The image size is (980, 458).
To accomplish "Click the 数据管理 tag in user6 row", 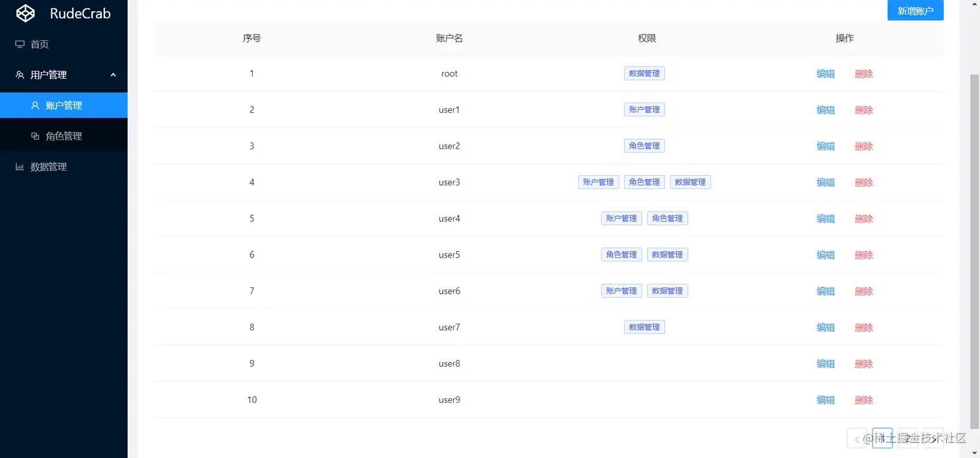I will [668, 291].
